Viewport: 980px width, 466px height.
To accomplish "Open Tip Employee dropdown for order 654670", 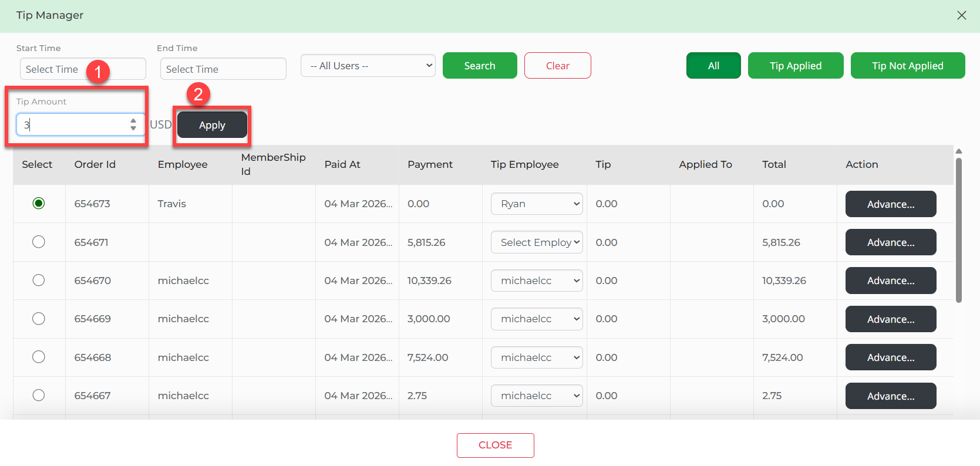I will [537, 281].
